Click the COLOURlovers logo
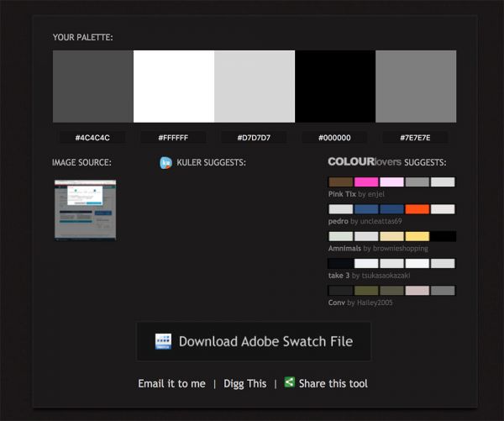This screenshot has height=421, width=504. (x=364, y=161)
